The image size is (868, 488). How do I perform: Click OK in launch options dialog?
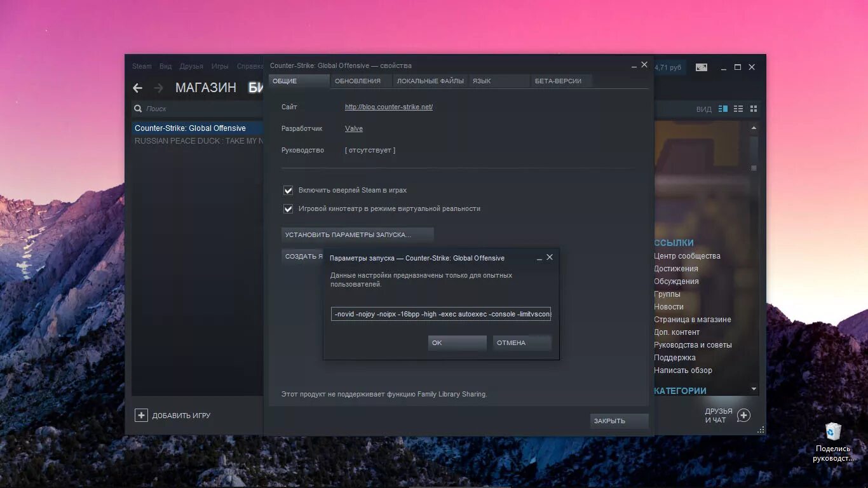pyautogui.click(x=458, y=343)
